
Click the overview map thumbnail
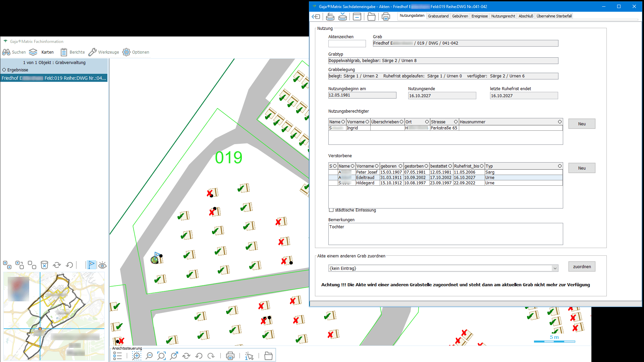tap(54, 316)
